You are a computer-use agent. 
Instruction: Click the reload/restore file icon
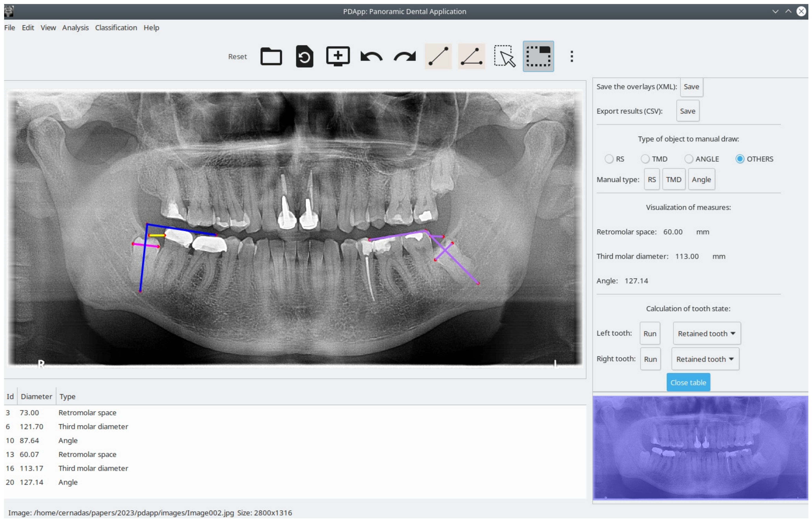coord(304,56)
